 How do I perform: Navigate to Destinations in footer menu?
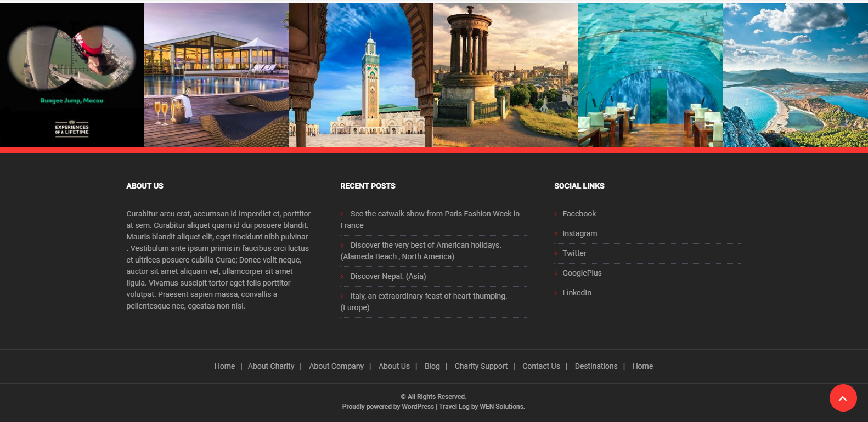click(596, 366)
